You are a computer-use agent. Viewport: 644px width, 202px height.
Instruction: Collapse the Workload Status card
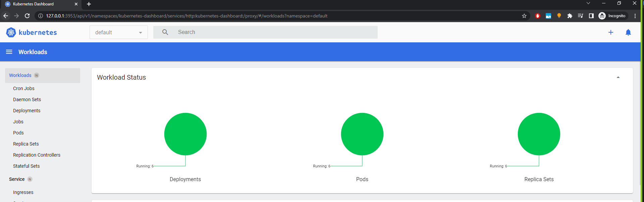tap(618, 77)
